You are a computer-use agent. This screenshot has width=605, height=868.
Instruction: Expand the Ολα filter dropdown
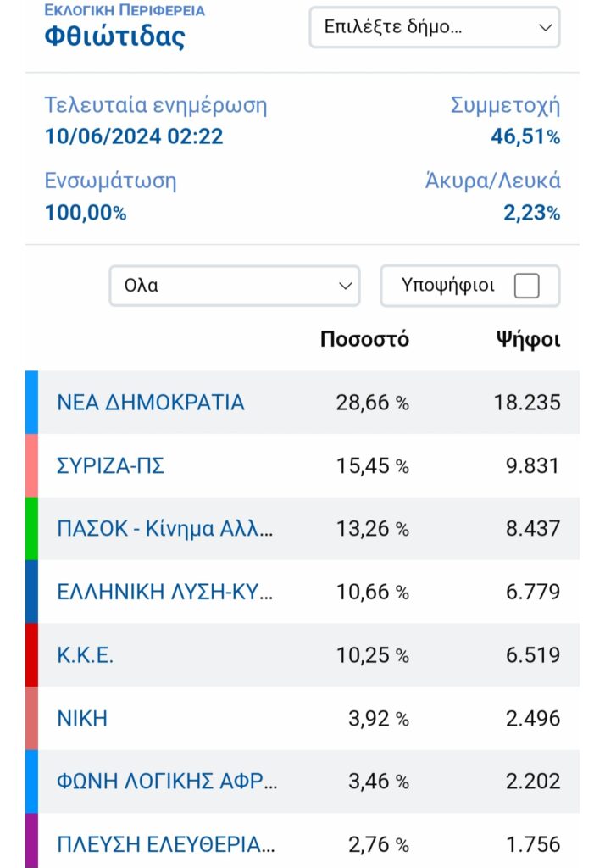coord(235,286)
